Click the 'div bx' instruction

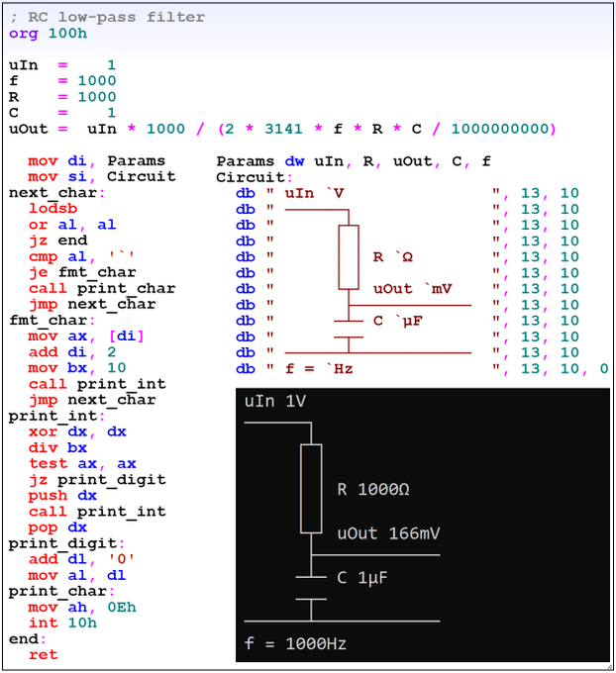point(58,448)
